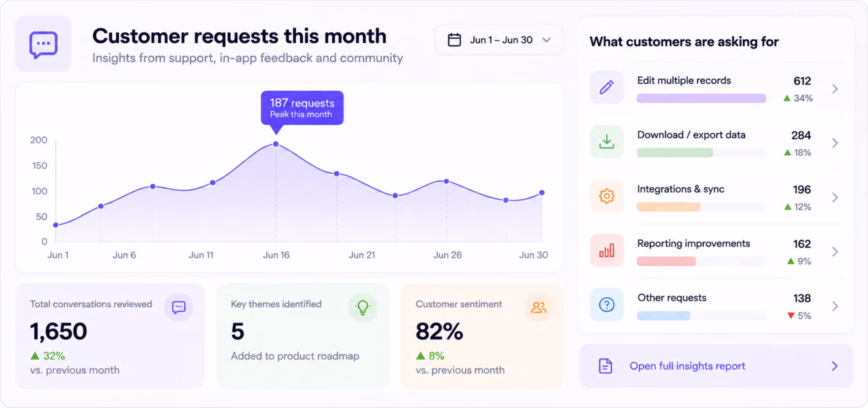Click the question mark icon for Other requests

coord(606,305)
